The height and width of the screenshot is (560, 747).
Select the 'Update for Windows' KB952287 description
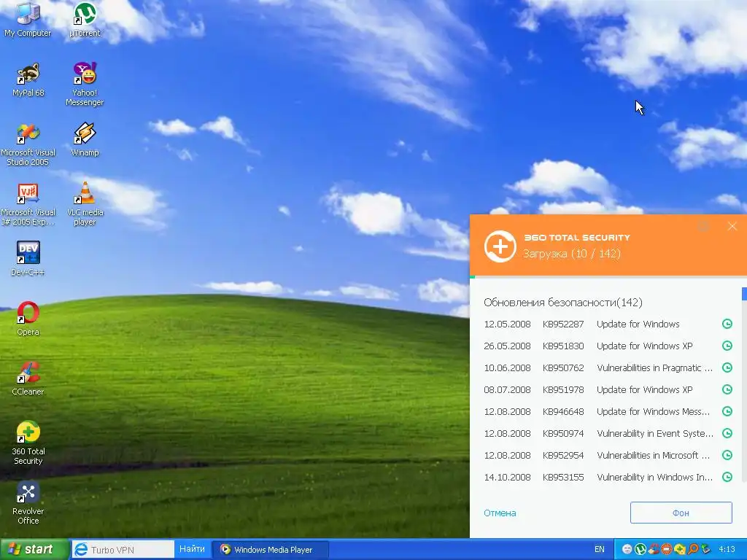[x=638, y=324]
